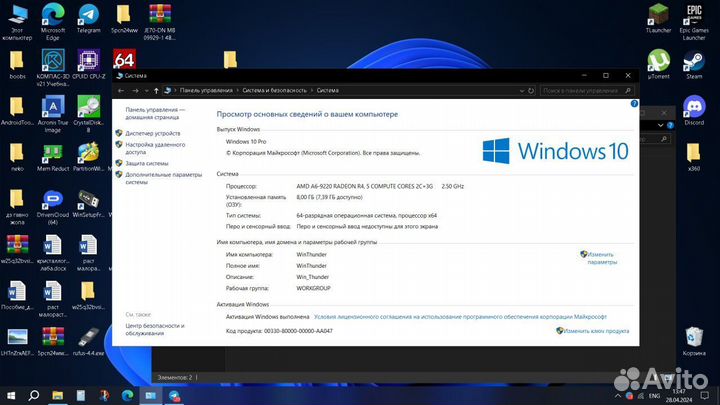This screenshot has height=405, width=720.
Task: Select Панель управления breadcrumb
Action: click(206, 90)
